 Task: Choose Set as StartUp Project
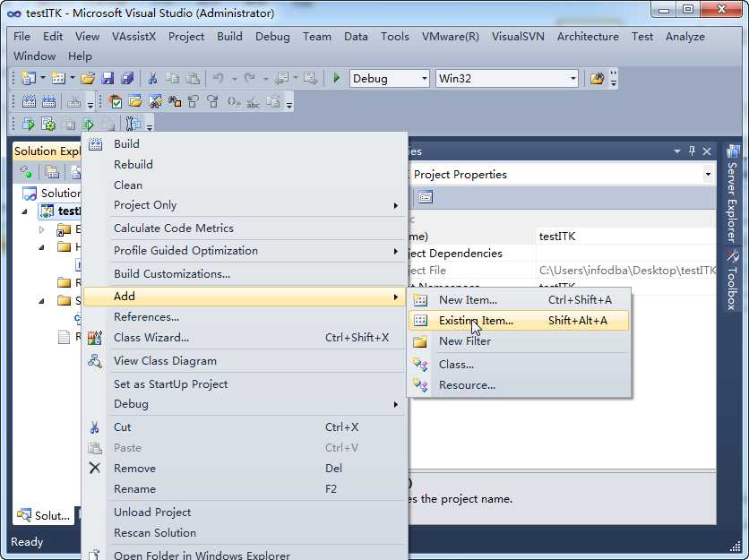tap(245, 384)
